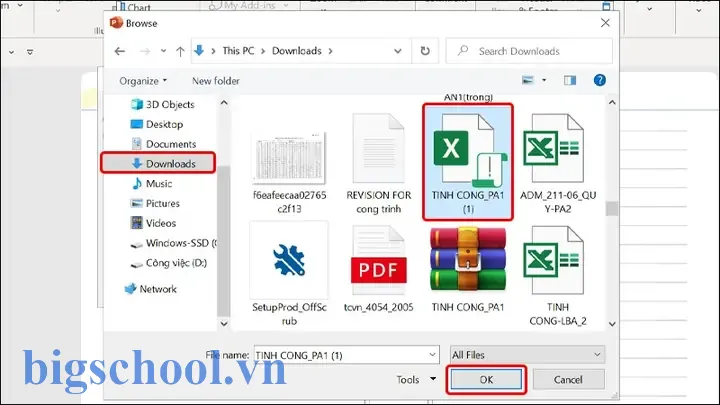
Task: Select tcvn_4054_2005 PDF file icon
Action: point(379,260)
